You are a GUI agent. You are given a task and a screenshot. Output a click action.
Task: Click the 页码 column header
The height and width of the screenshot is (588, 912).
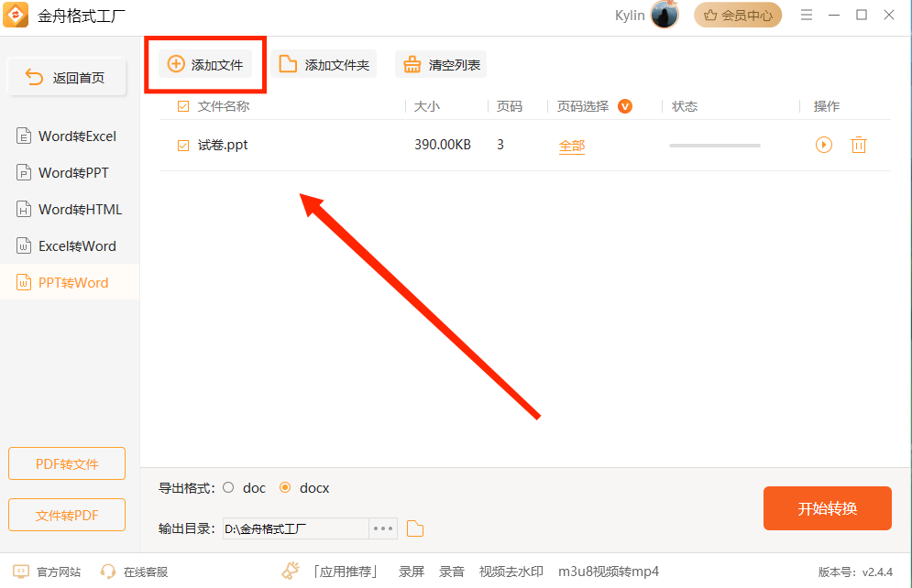pos(510,106)
